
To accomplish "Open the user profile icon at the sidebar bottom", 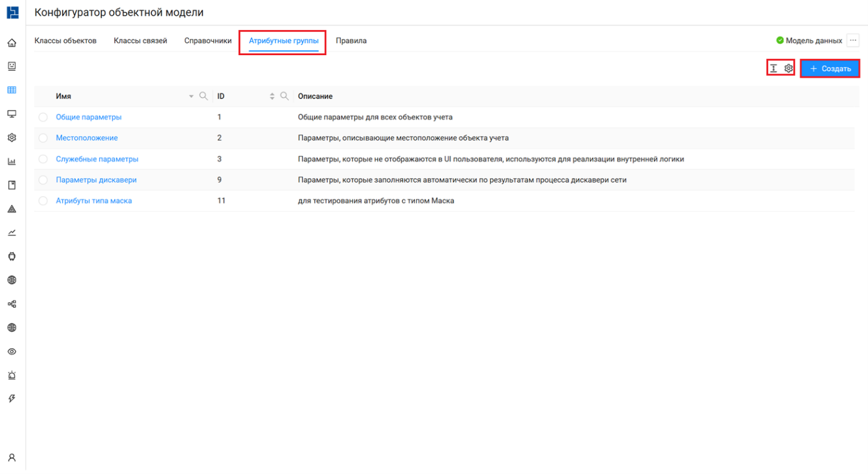I will (11, 457).
